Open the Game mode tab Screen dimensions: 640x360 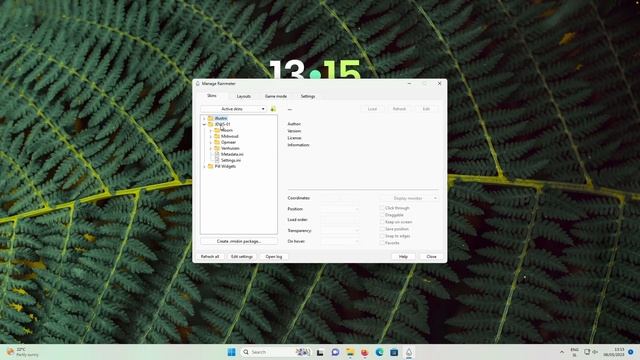click(276, 96)
